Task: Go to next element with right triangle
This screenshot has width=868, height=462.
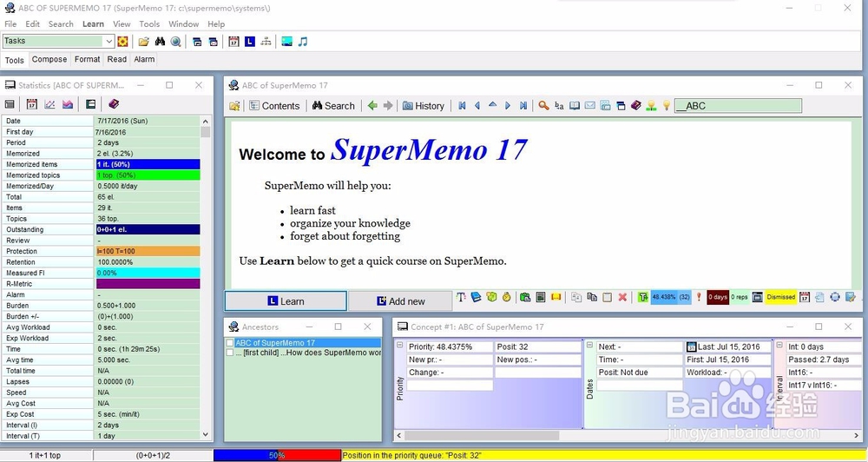Action: (x=508, y=106)
